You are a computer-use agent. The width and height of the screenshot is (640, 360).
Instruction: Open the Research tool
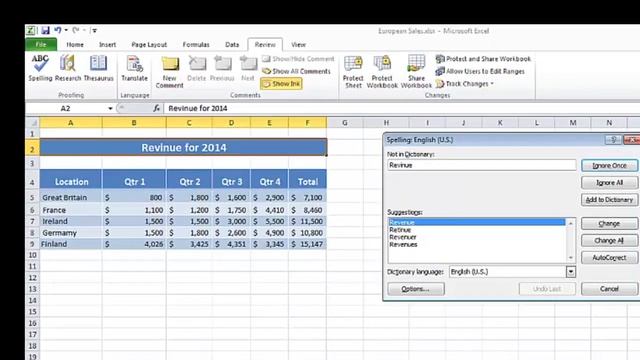[x=68, y=68]
